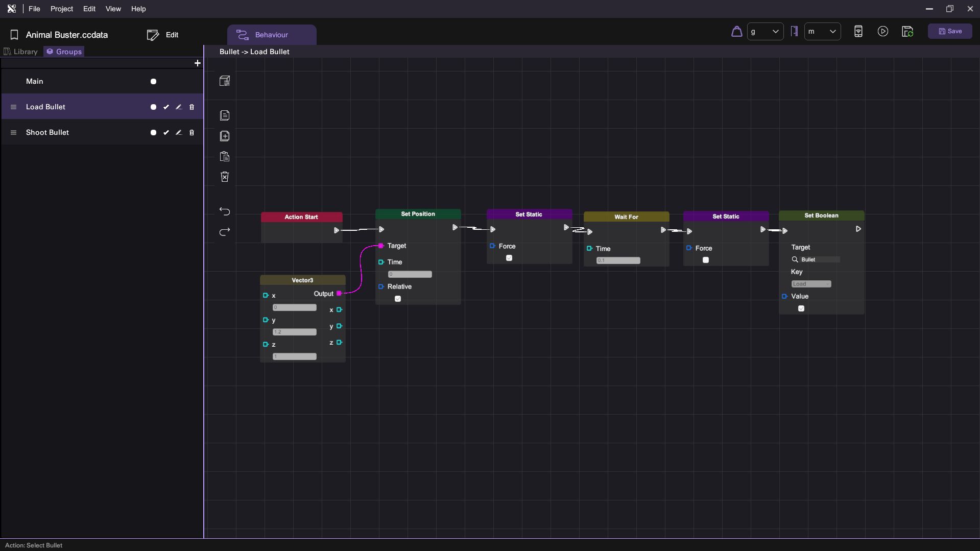Switch to the Library tab
The image size is (980, 551).
(21, 52)
